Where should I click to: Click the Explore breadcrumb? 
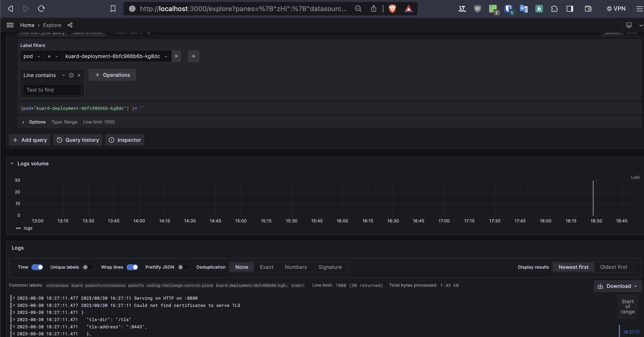tap(52, 25)
